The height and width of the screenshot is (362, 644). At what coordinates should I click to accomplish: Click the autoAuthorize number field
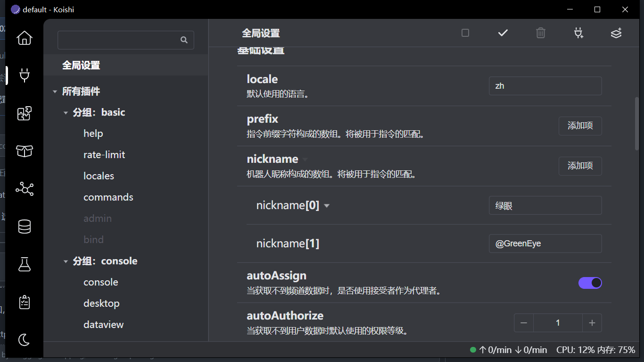[558, 323]
